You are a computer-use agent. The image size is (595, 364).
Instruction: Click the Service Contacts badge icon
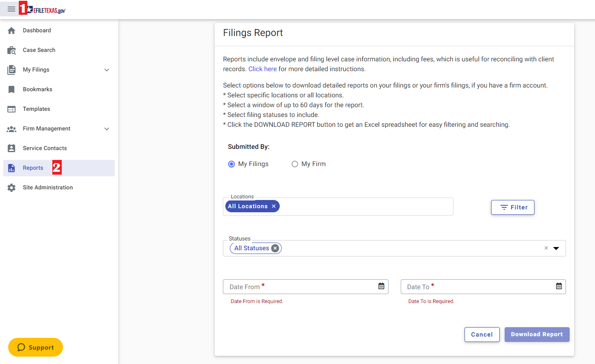(x=11, y=148)
